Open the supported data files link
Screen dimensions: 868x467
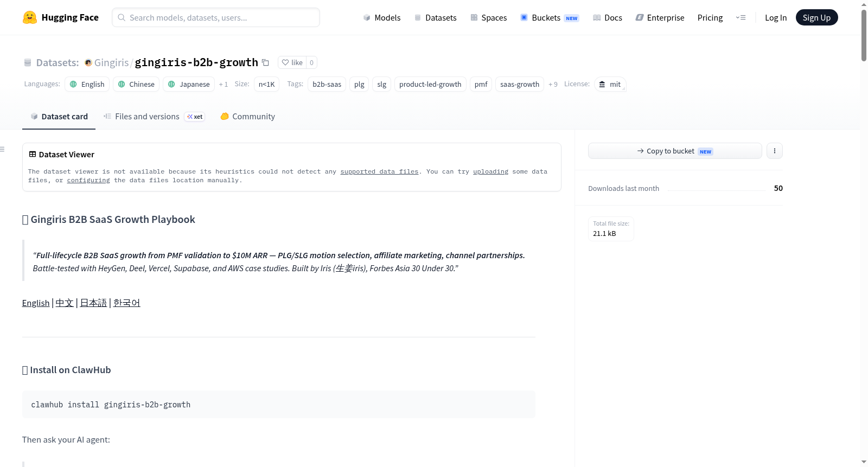click(379, 171)
